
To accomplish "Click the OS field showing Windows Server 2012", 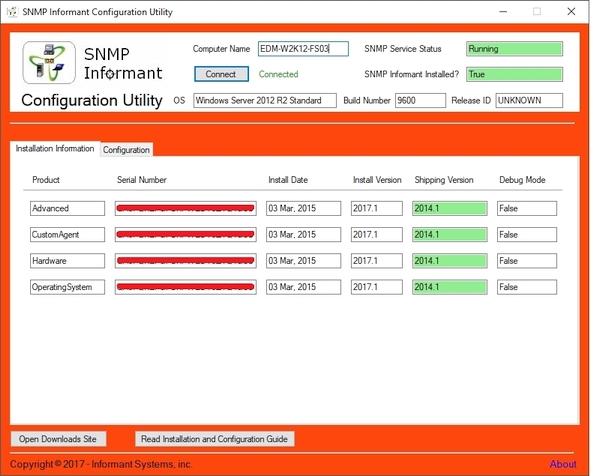I will pos(265,101).
